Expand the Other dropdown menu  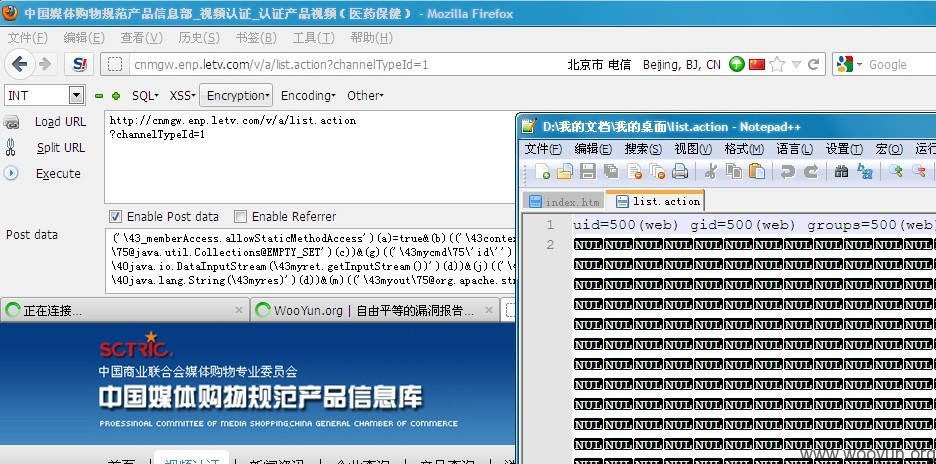[365, 96]
